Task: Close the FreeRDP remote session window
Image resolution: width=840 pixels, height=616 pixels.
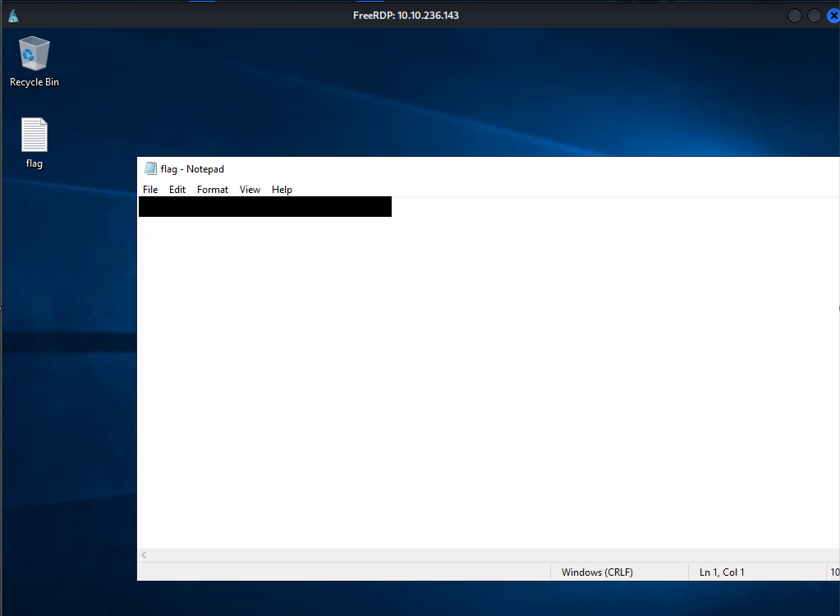Action: (833, 16)
